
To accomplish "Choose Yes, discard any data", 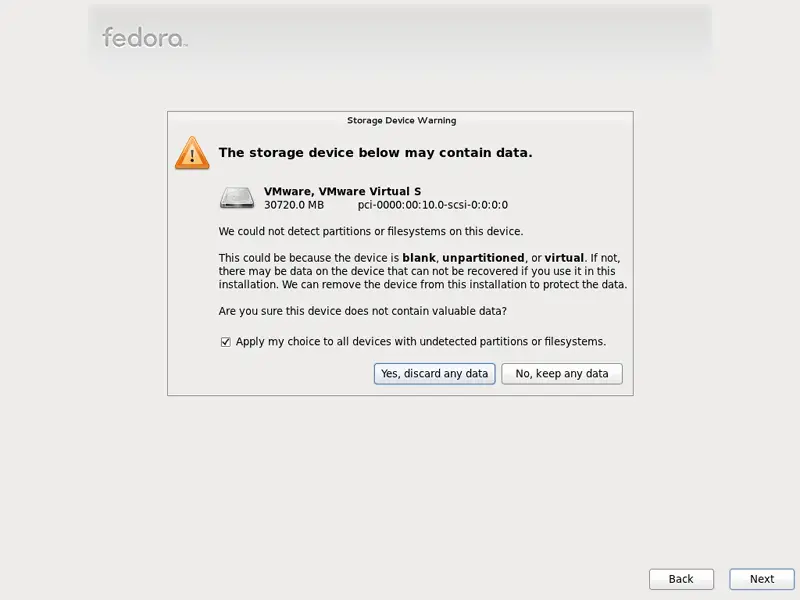I will point(434,373).
